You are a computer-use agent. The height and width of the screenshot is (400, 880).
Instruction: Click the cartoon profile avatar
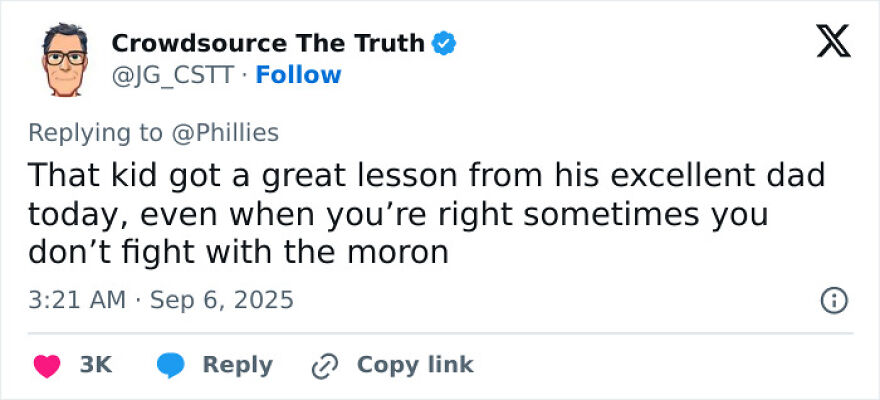(x=65, y=59)
